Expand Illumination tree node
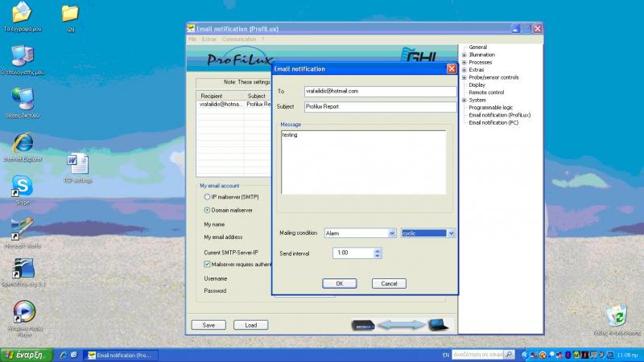The height and width of the screenshot is (362, 644). pos(464,55)
